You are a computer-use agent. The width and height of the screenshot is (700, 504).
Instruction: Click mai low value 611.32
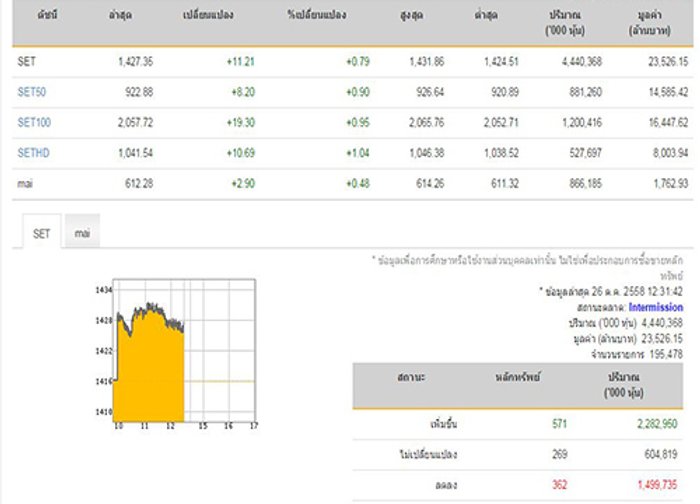pyautogui.click(x=505, y=183)
